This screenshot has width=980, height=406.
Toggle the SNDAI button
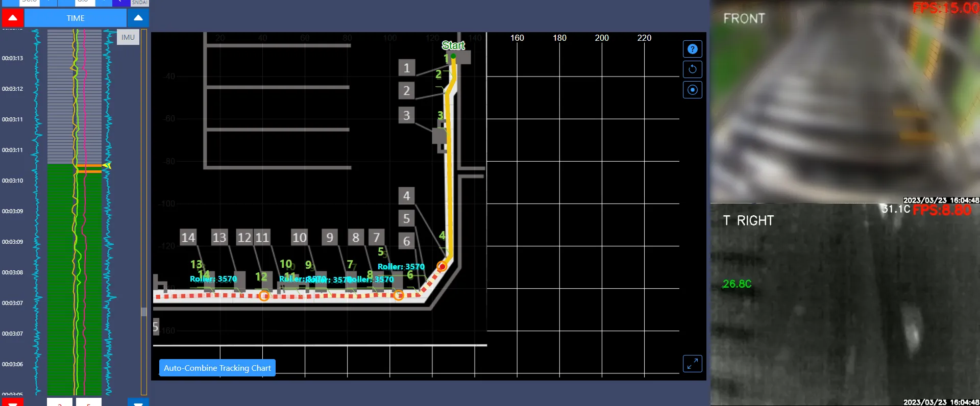(x=139, y=3)
